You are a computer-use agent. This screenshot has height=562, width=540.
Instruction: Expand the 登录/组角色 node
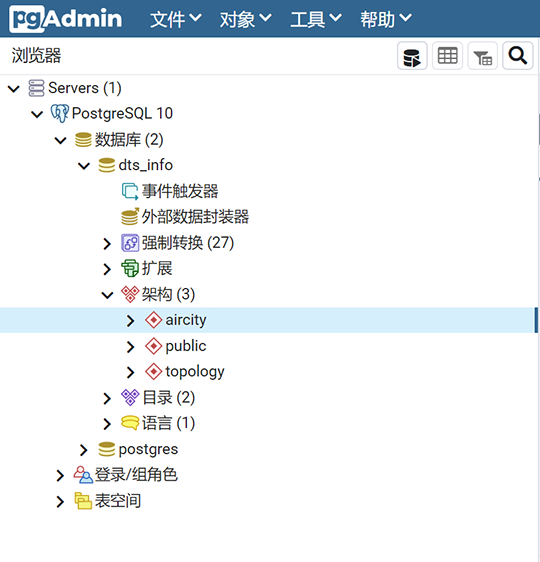60,475
